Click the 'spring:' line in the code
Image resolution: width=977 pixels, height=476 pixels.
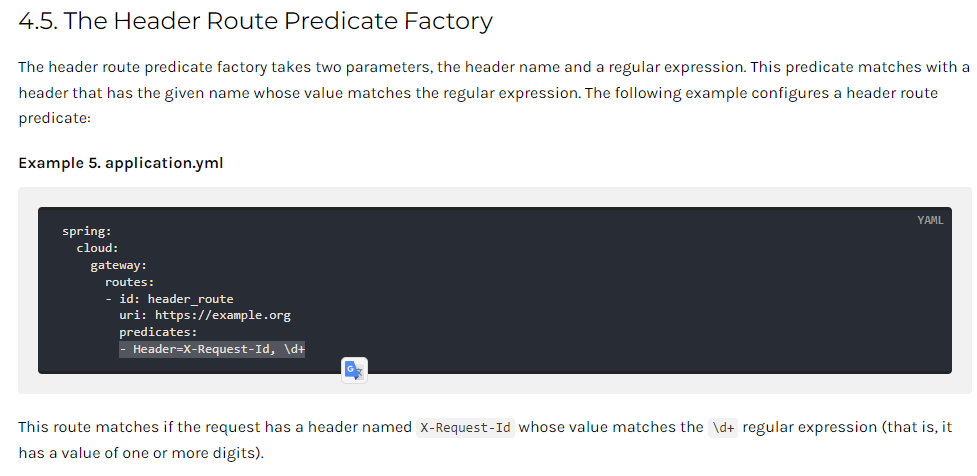click(87, 231)
